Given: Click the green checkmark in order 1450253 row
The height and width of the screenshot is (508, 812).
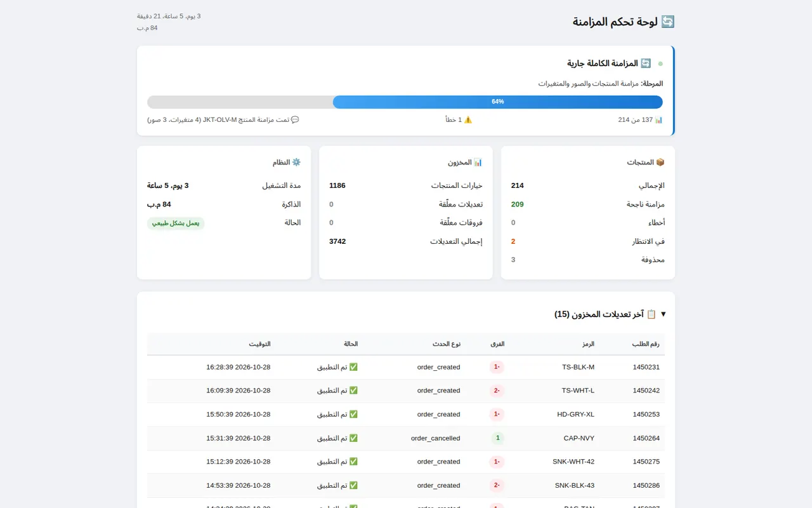Looking at the screenshot, I should click(353, 414).
